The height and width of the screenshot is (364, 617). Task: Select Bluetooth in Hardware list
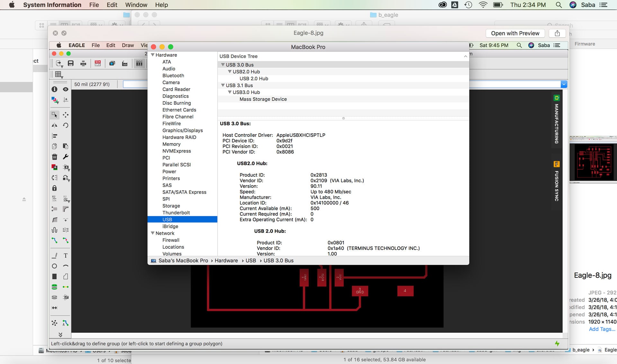pyautogui.click(x=173, y=75)
